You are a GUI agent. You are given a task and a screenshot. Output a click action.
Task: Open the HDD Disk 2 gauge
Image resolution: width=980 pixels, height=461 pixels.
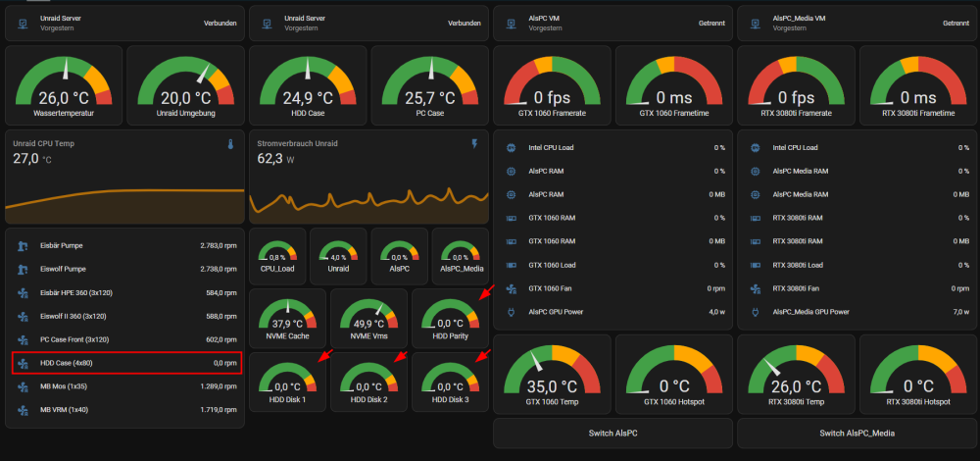368,382
